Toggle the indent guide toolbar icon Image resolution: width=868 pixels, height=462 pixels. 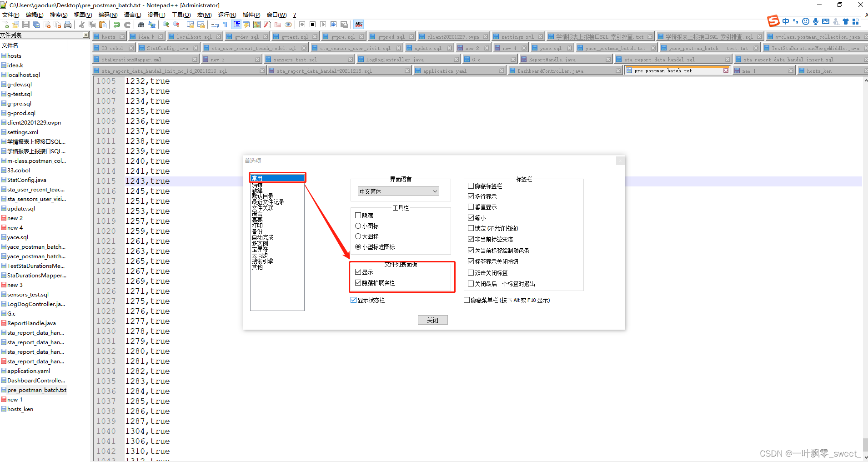click(x=236, y=25)
